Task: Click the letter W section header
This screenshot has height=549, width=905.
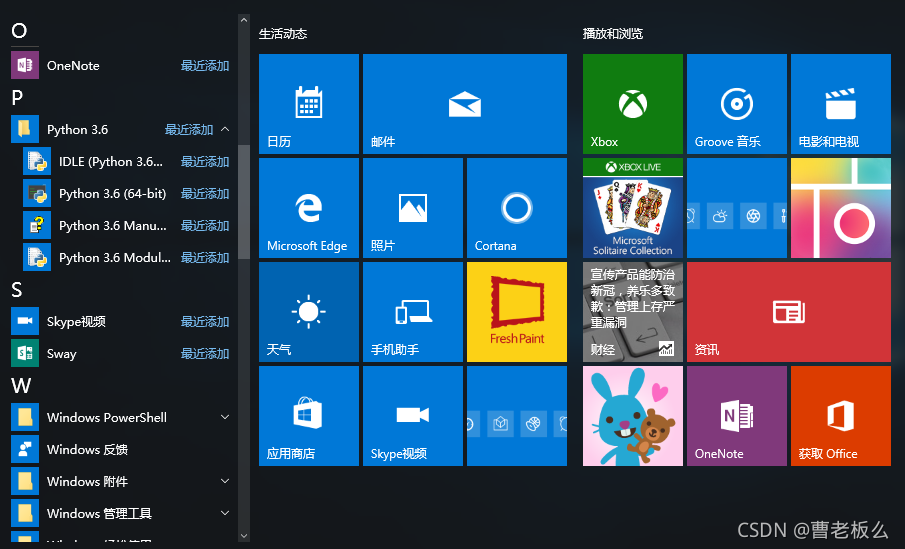Action: (x=21, y=385)
